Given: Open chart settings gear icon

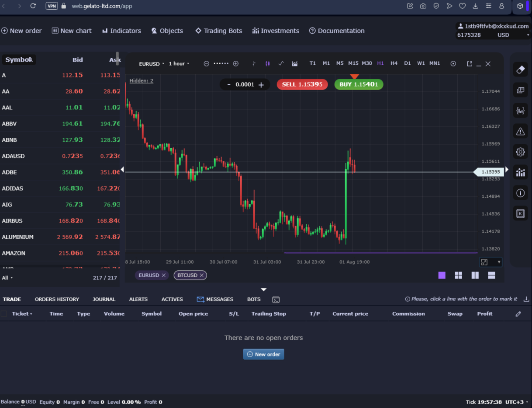Looking at the screenshot, I should pos(520,152).
